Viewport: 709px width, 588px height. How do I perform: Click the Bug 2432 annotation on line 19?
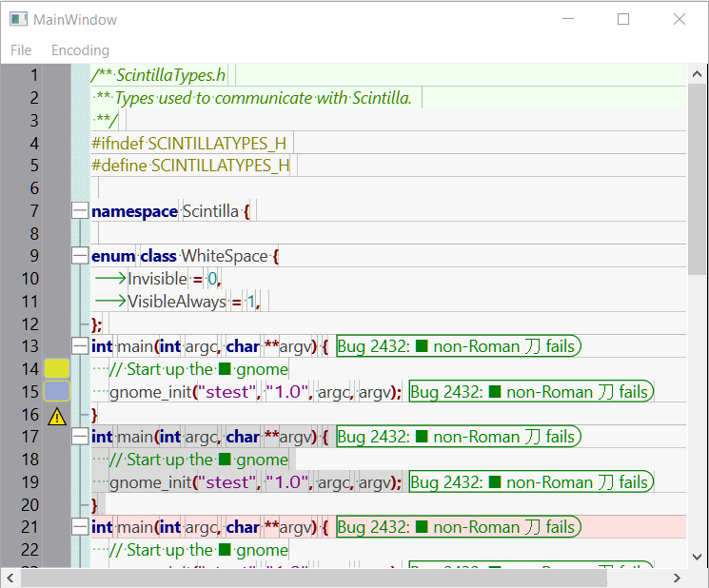point(530,482)
